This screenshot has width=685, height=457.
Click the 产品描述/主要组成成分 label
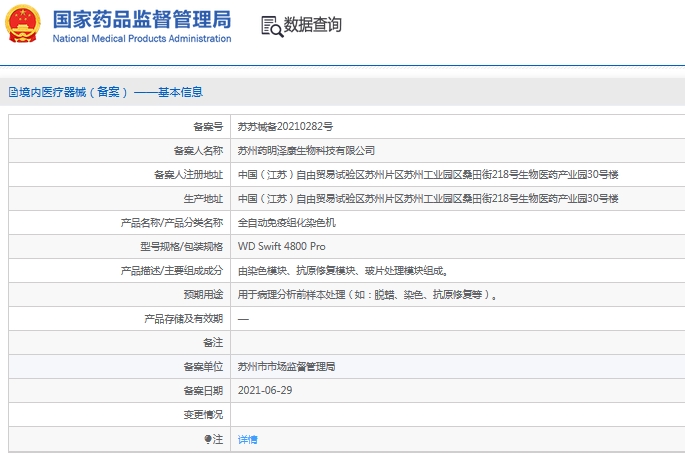pyautogui.click(x=172, y=271)
